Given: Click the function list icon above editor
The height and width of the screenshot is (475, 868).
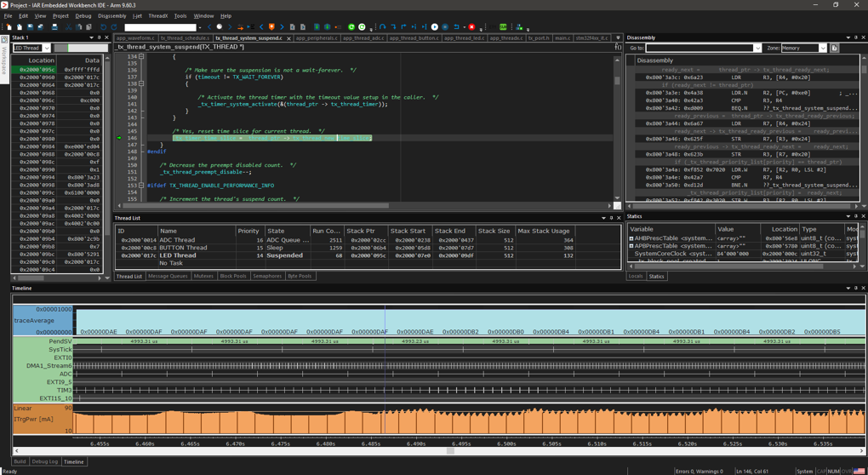Looking at the screenshot, I should (618, 47).
